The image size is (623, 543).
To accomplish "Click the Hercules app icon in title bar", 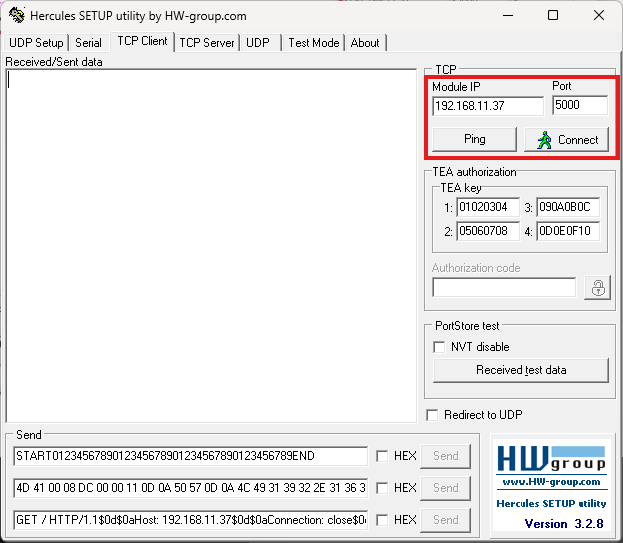I will [x=15, y=15].
